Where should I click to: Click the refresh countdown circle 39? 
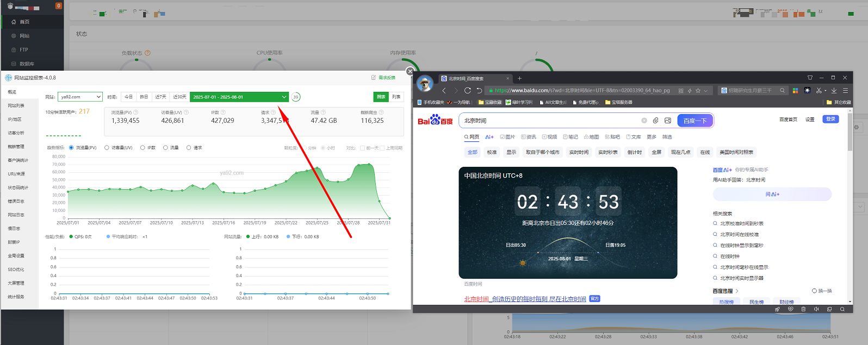296,97
